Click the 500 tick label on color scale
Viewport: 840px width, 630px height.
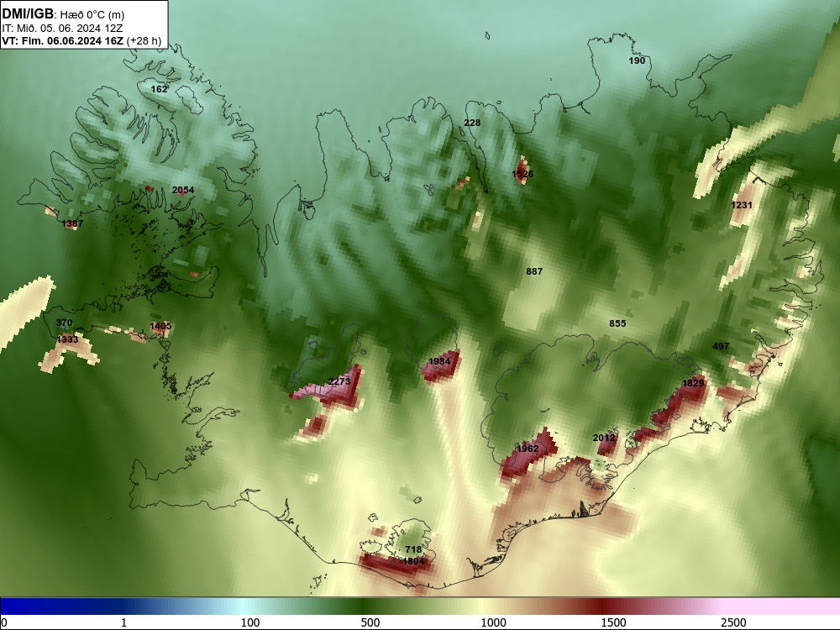pos(370,622)
